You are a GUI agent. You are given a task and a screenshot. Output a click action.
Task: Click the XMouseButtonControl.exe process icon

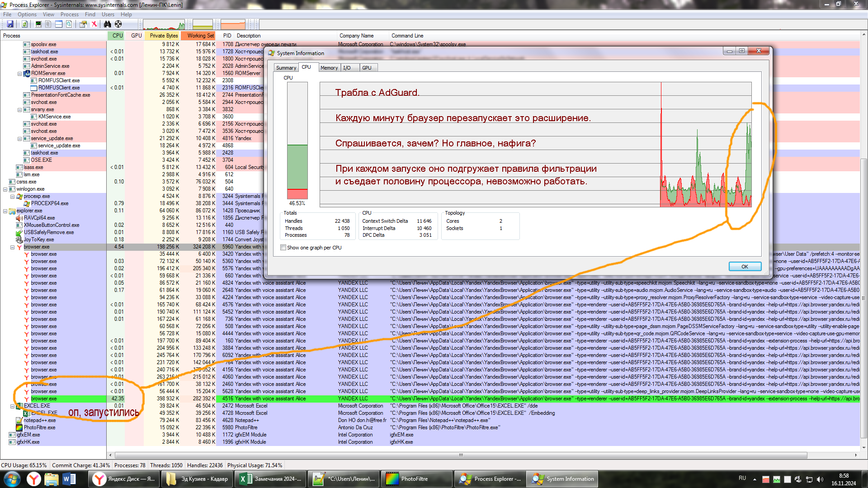pyautogui.click(x=19, y=225)
